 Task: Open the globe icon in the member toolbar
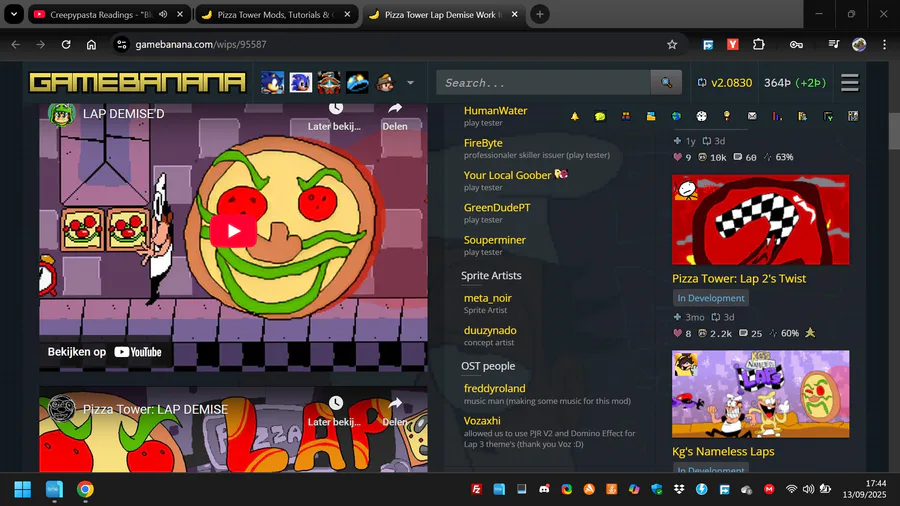coord(677,116)
